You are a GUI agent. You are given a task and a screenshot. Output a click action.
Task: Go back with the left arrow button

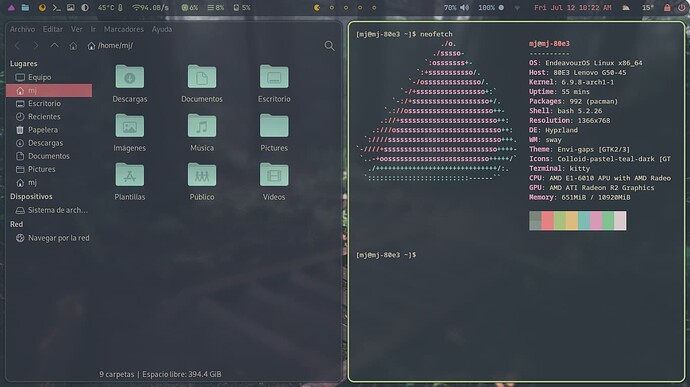point(18,45)
